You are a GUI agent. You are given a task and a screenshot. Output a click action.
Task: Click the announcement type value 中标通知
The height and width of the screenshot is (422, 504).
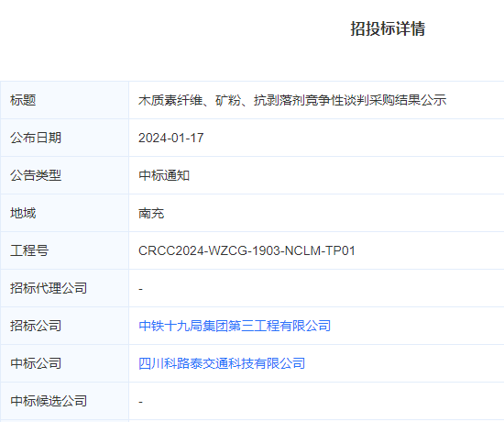pyautogui.click(x=164, y=175)
